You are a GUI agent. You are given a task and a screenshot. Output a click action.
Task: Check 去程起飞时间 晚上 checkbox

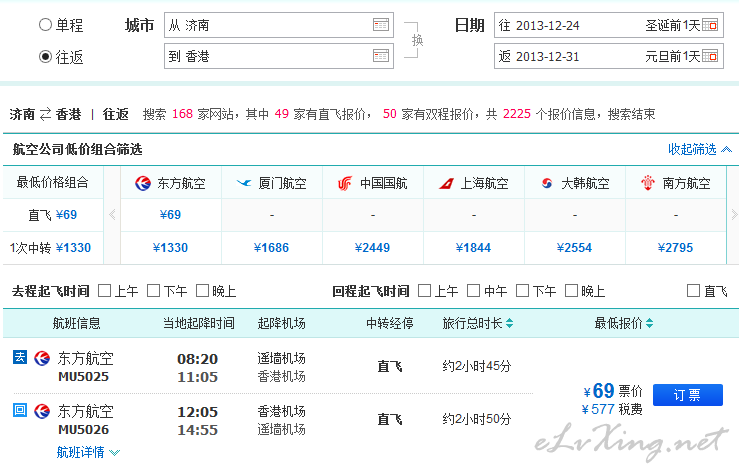tap(203, 291)
